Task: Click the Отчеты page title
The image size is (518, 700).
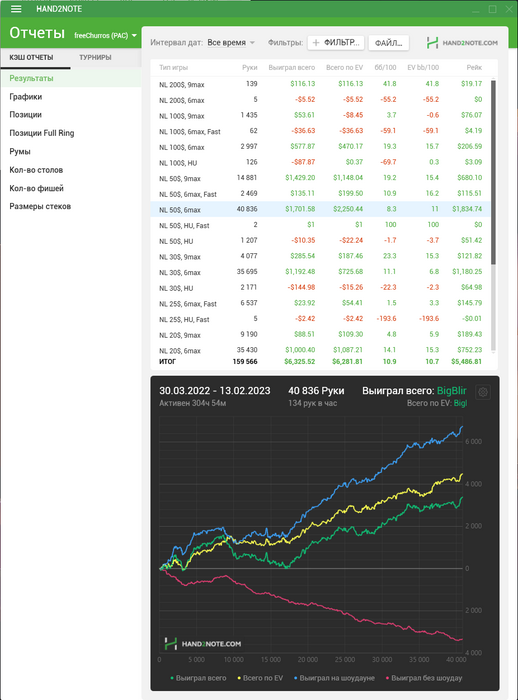Action: 37,33
